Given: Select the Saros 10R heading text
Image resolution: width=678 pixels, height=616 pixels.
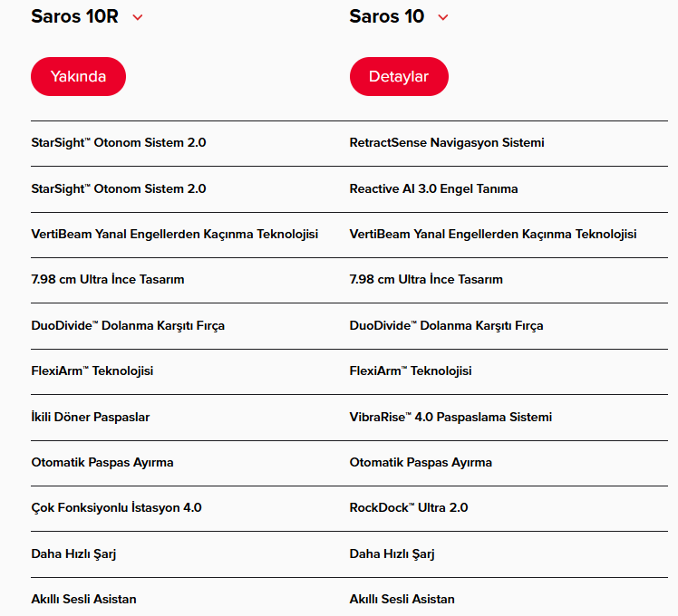Looking at the screenshot, I should click(75, 16).
